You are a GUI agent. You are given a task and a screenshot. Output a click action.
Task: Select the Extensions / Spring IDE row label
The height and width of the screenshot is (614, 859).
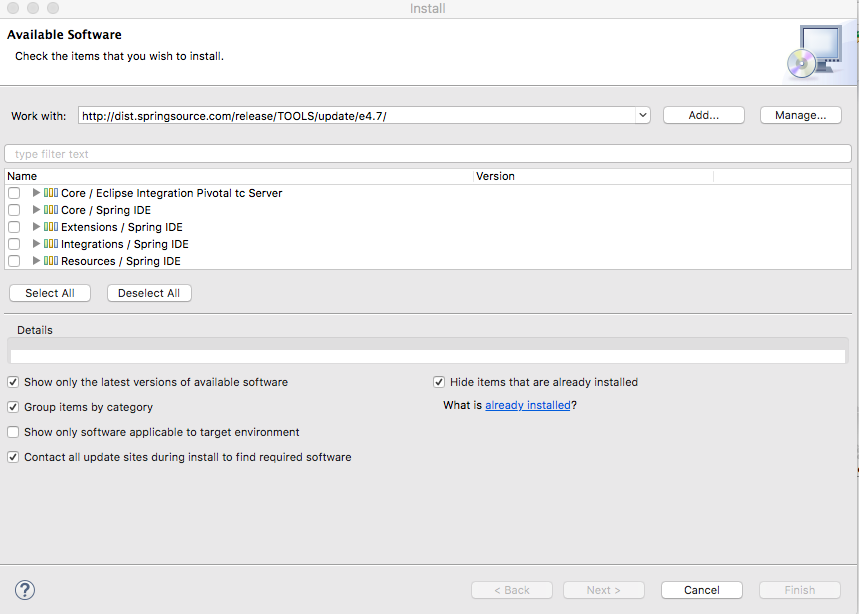coord(122,227)
